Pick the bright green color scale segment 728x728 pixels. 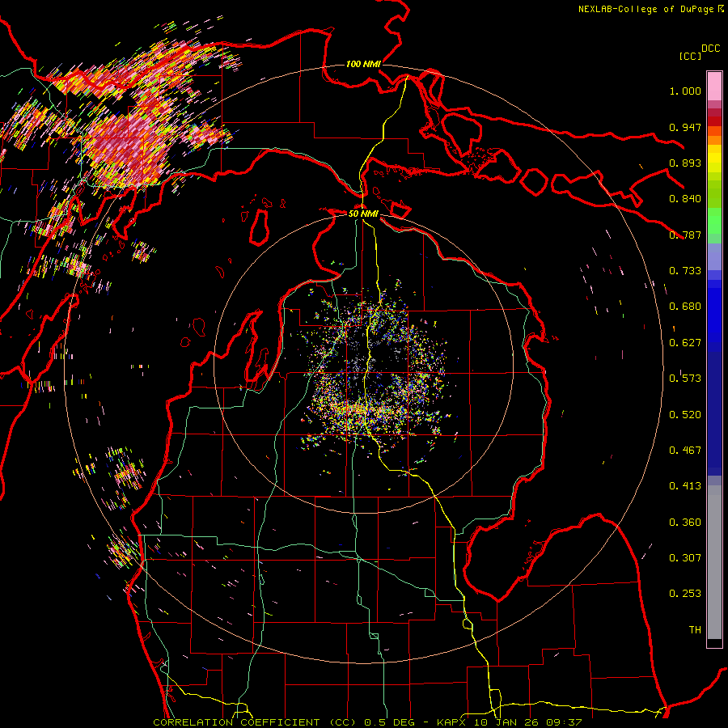[x=714, y=221]
